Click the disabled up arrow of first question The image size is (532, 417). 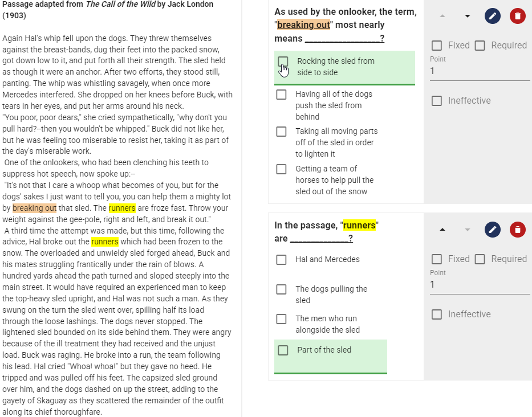click(x=442, y=16)
